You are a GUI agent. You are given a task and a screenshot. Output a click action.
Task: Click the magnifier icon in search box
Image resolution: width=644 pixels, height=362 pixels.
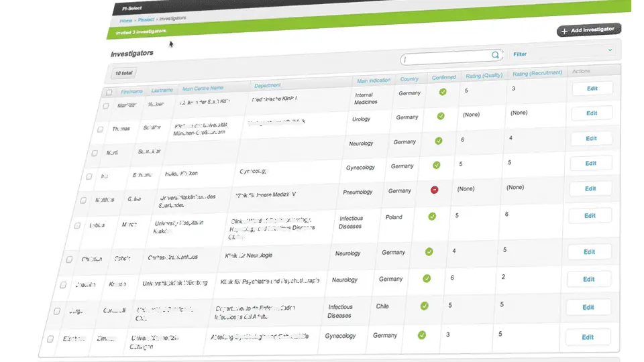click(x=495, y=54)
